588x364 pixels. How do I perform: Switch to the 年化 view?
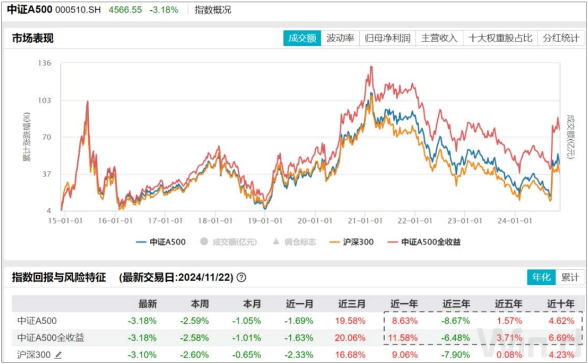[541, 277]
